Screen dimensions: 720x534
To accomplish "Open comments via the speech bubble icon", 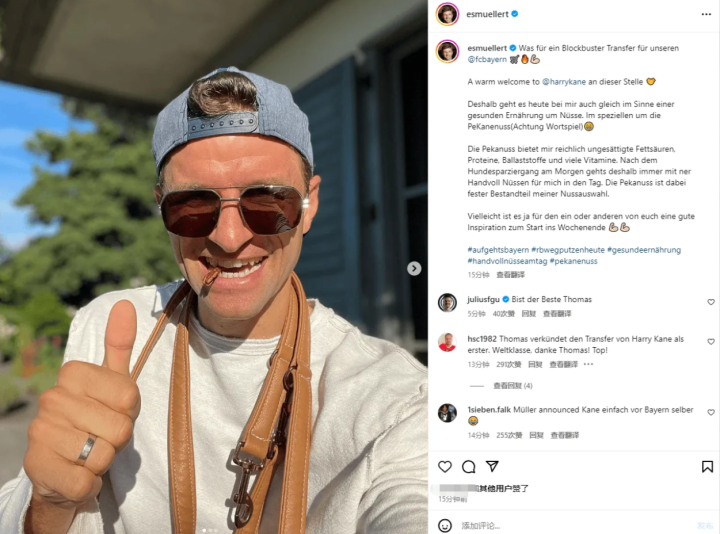I will click(x=468, y=467).
